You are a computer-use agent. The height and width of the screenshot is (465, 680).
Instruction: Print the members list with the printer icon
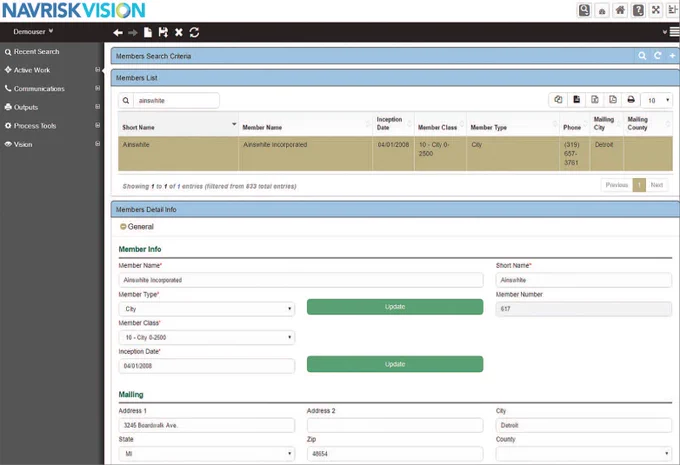(x=631, y=100)
